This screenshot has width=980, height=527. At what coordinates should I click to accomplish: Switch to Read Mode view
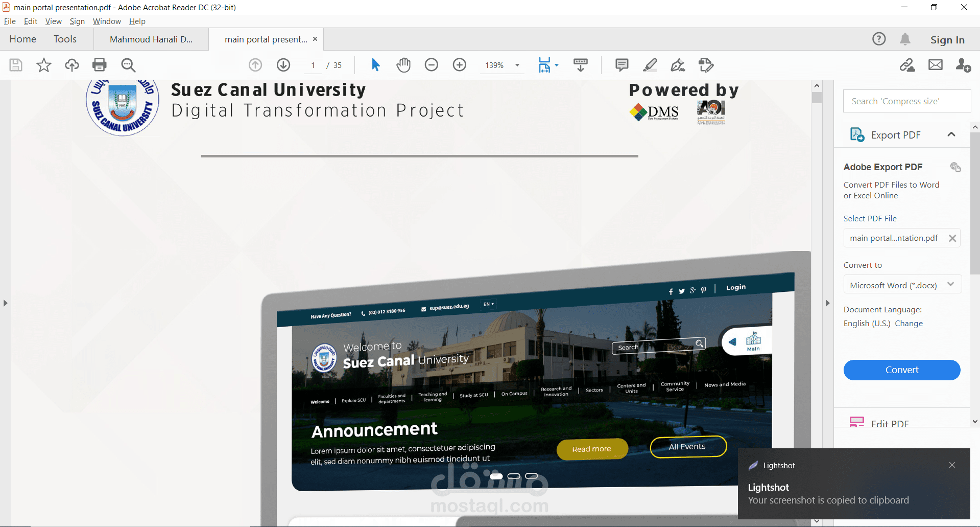[580, 65]
